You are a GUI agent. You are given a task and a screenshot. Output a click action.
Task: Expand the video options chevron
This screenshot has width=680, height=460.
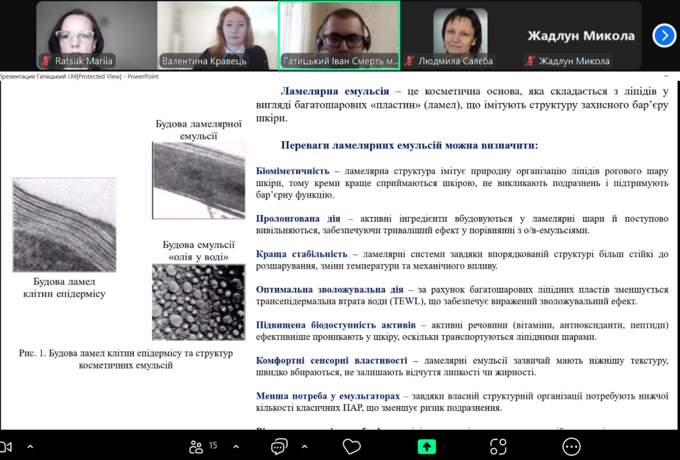coord(30,446)
